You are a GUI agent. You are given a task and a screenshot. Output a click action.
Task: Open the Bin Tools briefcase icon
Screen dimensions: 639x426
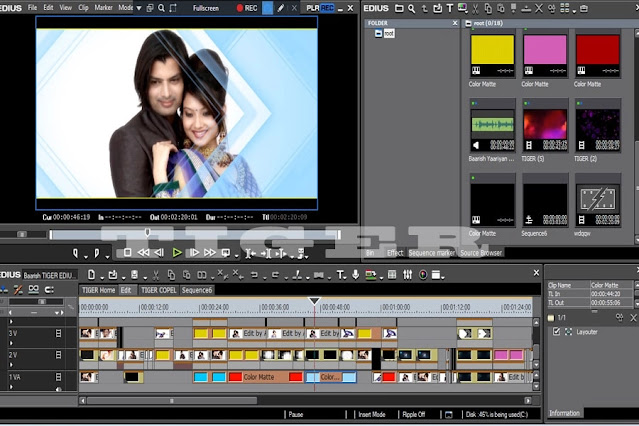584,8
